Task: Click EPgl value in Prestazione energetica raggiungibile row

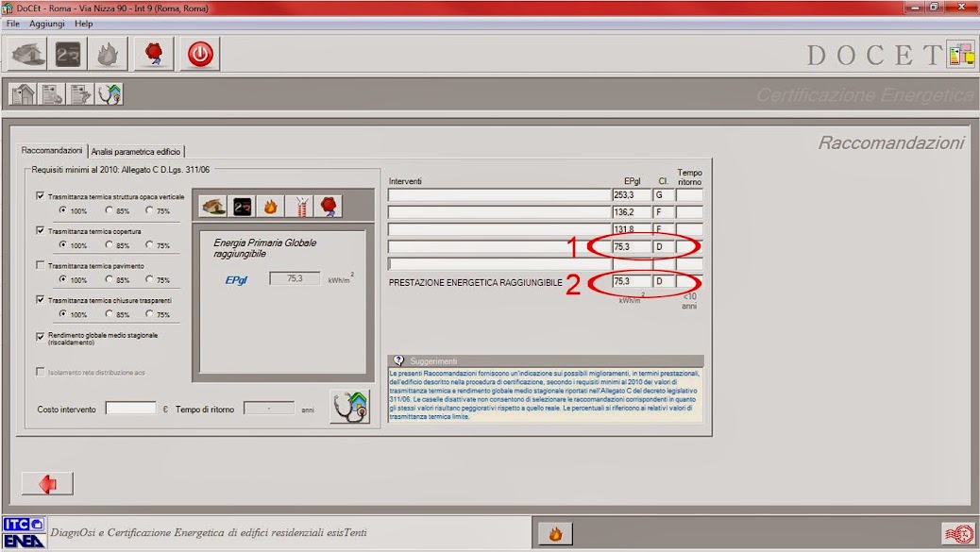Action: [632, 281]
